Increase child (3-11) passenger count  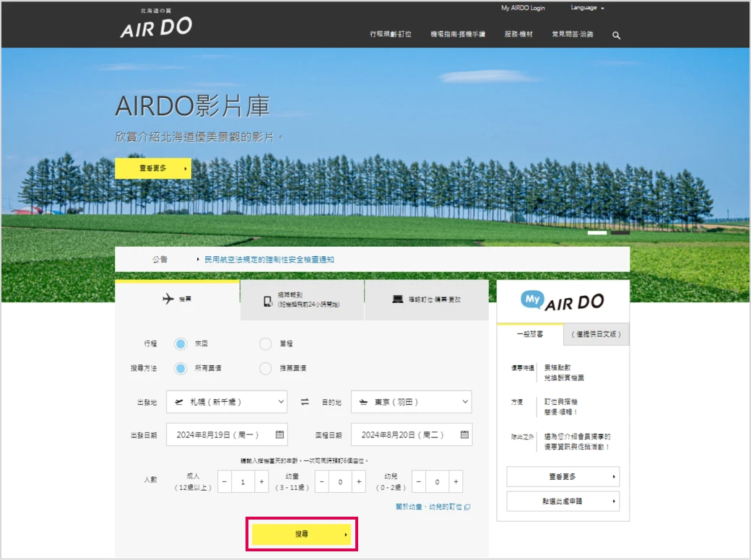(359, 481)
